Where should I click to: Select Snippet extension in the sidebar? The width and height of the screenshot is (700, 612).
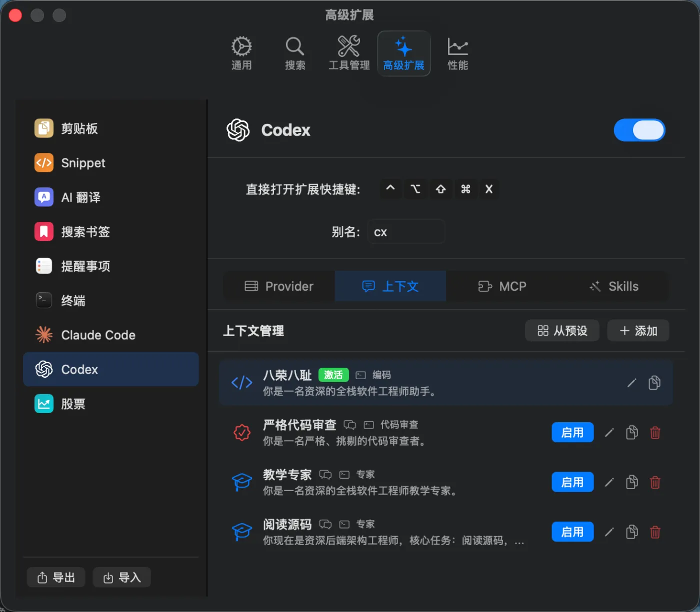tap(111, 163)
